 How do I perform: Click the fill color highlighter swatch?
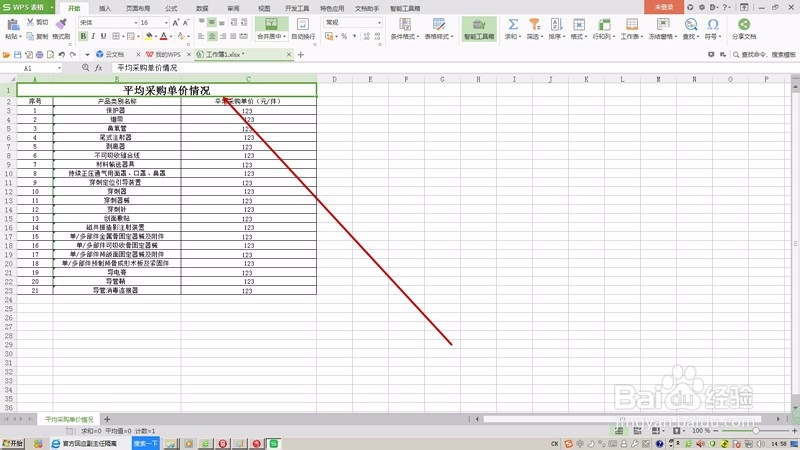(x=148, y=36)
